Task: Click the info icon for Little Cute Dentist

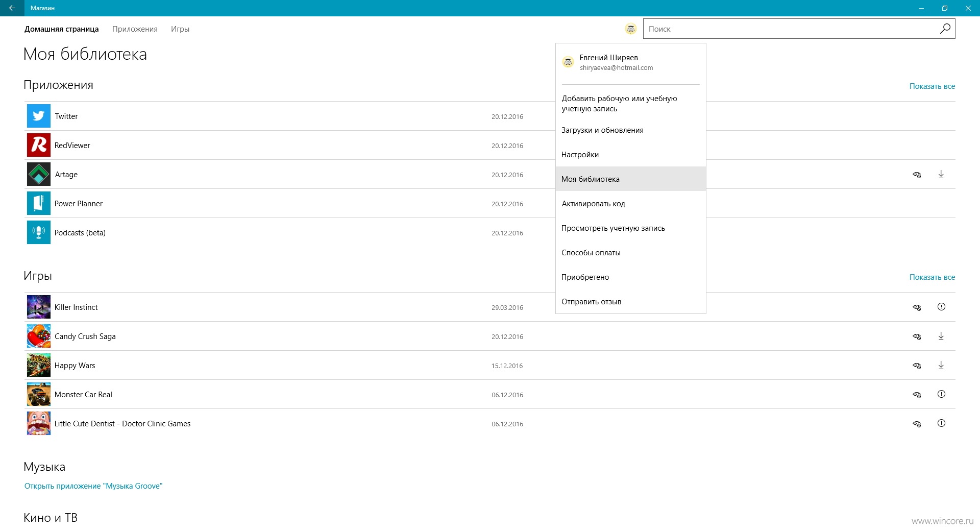Action: [941, 423]
